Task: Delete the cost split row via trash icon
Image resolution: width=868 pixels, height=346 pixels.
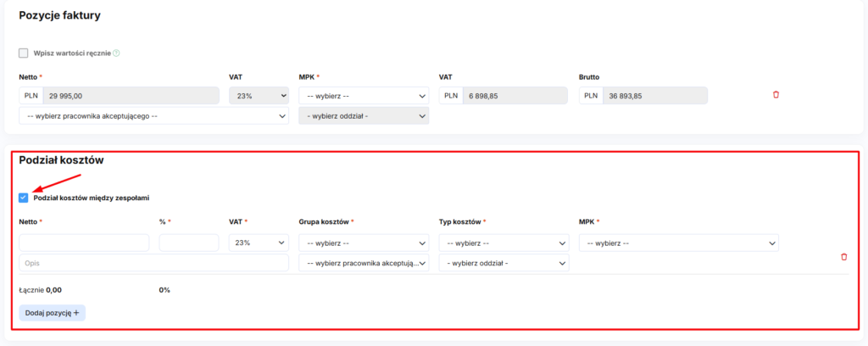Action: point(843,256)
